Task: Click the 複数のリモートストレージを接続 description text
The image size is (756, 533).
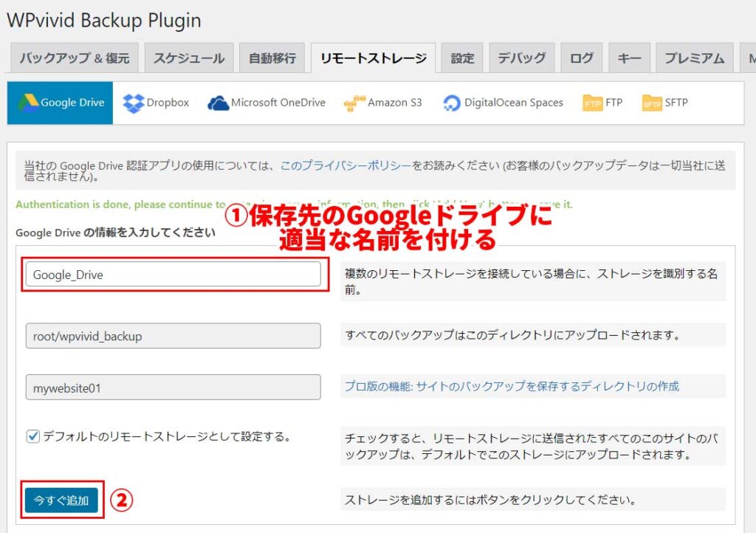Action: point(531,281)
